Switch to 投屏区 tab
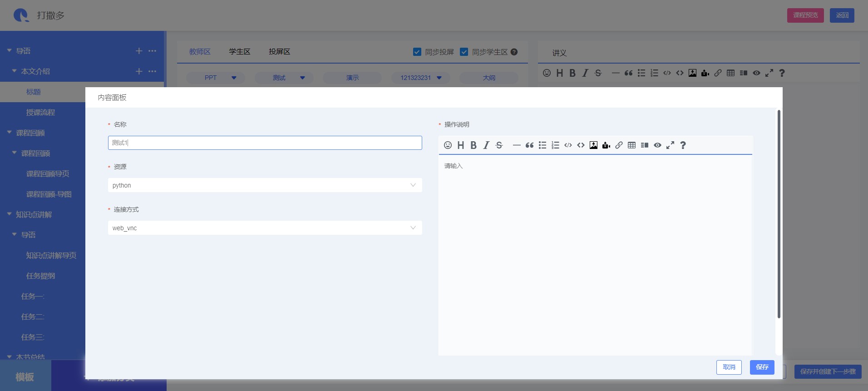868x391 pixels. (279, 52)
